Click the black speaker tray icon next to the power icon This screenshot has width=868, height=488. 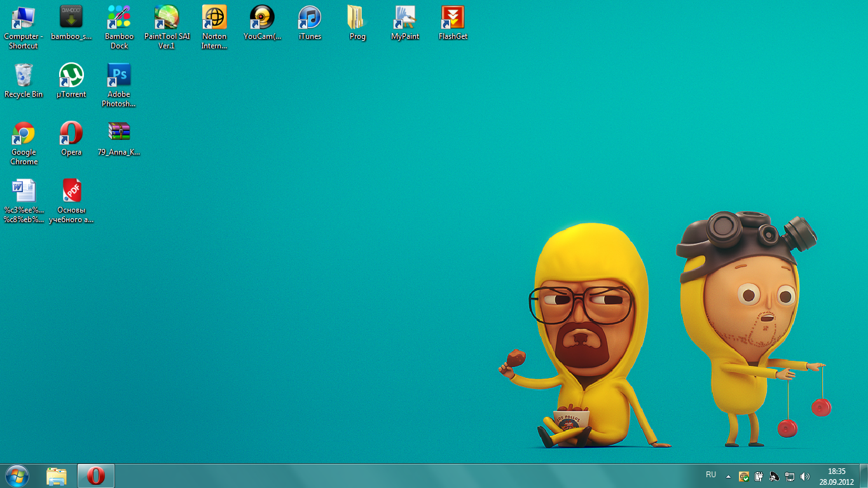[x=774, y=476]
